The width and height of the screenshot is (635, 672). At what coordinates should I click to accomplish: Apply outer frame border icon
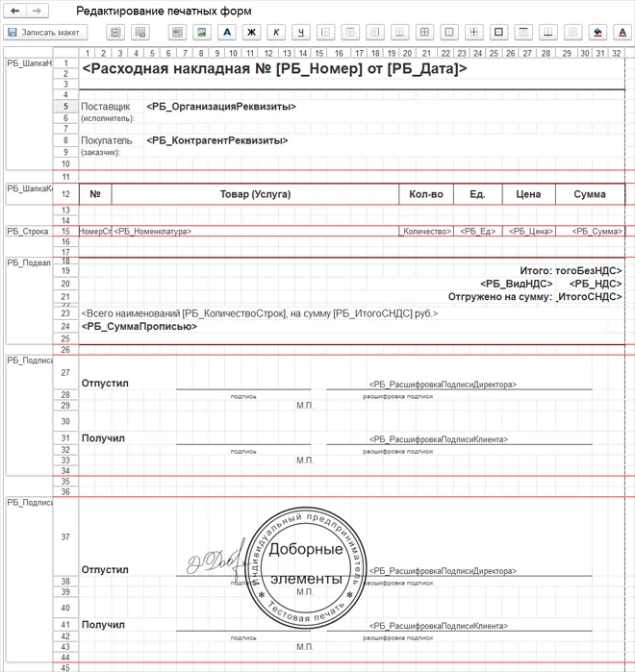point(498,32)
